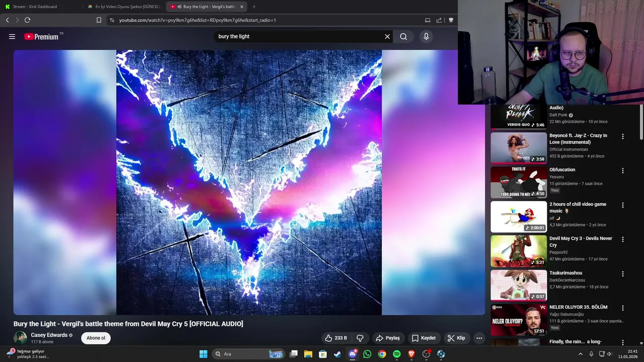The height and width of the screenshot is (362, 644).
Task: Open Chrome from the taskbar
Action: tap(382, 354)
